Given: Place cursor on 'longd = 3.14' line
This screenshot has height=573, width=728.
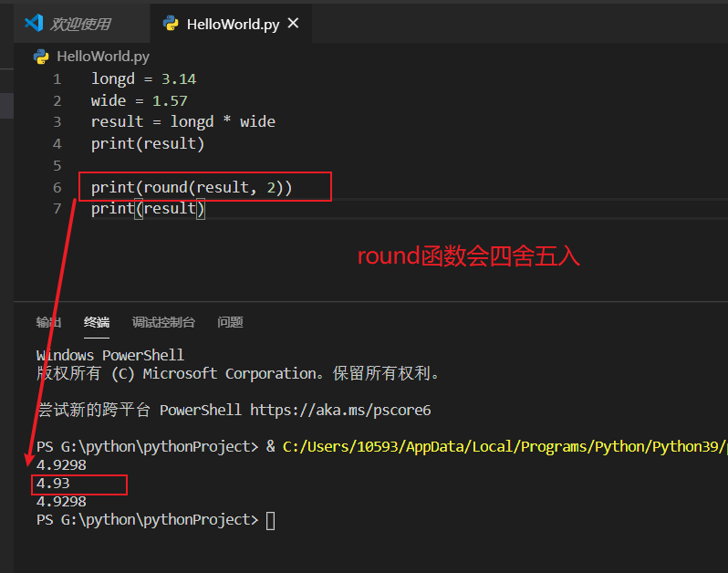Looking at the screenshot, I should click(143, 79).
